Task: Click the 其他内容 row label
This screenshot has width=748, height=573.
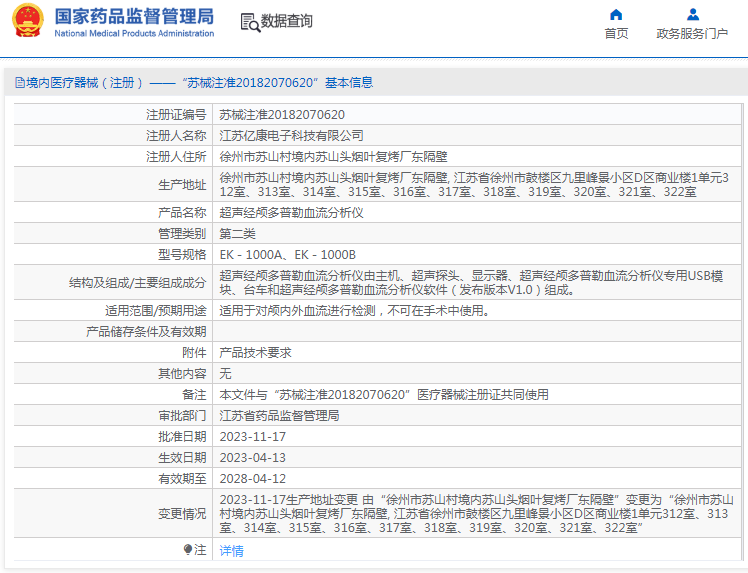Action: 182,374
